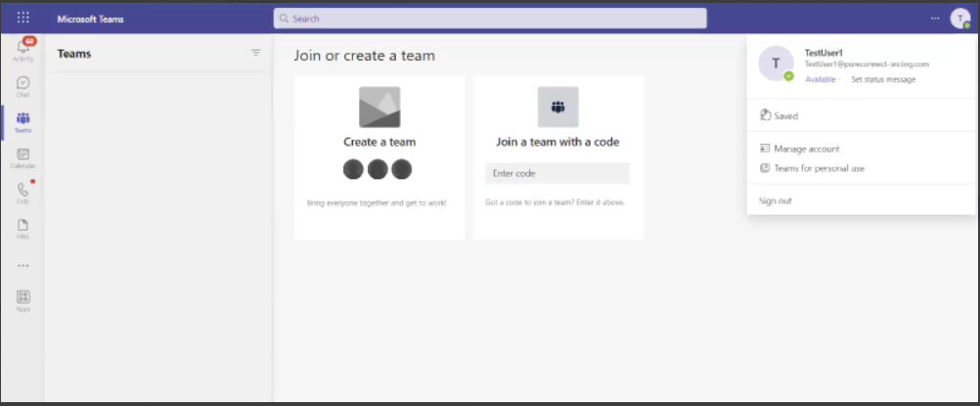Select Manage account

point(806,149)
